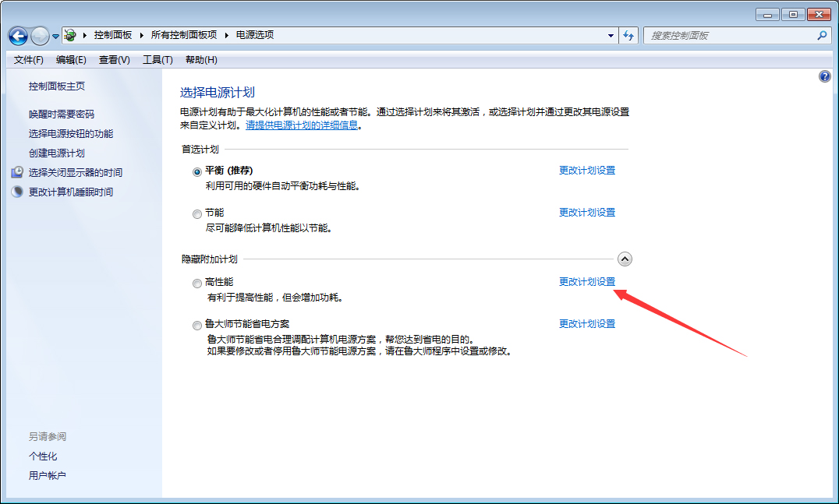The height and width of the screenshot is (504, 839).
Task: Select the 节能 power plan
Action: click(196, 213)
